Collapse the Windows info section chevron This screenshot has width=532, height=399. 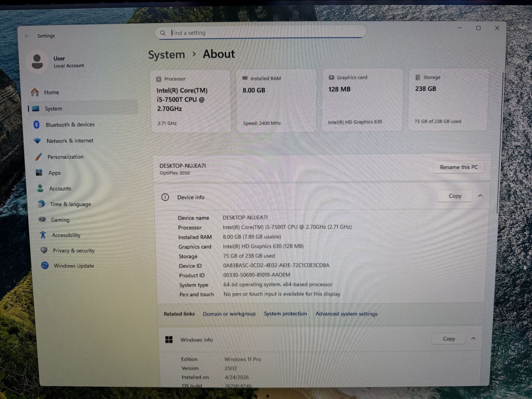pos(473,338)
